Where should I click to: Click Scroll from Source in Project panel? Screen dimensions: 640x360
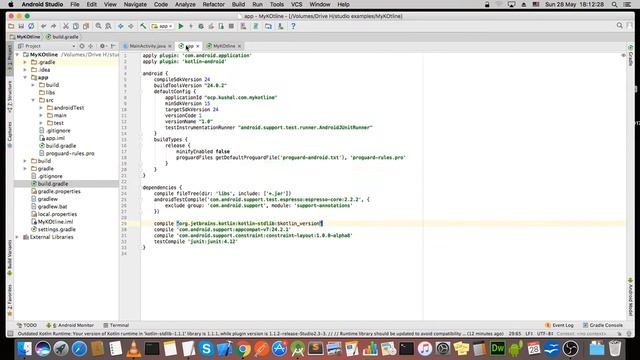click(82, 46)
